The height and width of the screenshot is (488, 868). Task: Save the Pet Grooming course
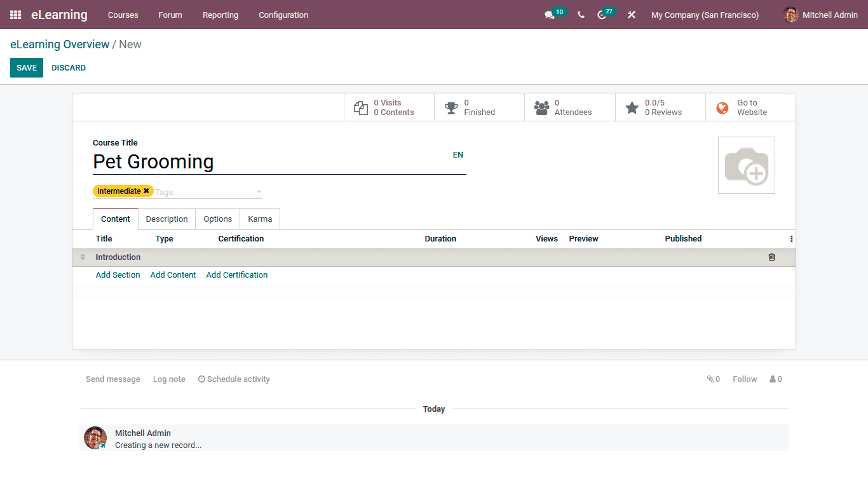[x=26, y=67]
